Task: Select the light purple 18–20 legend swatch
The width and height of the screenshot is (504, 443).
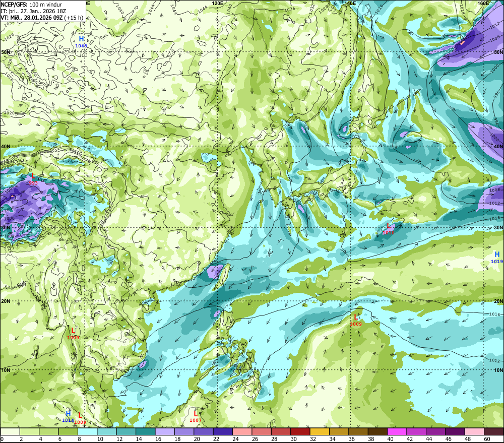Action: tap(184, 431)
